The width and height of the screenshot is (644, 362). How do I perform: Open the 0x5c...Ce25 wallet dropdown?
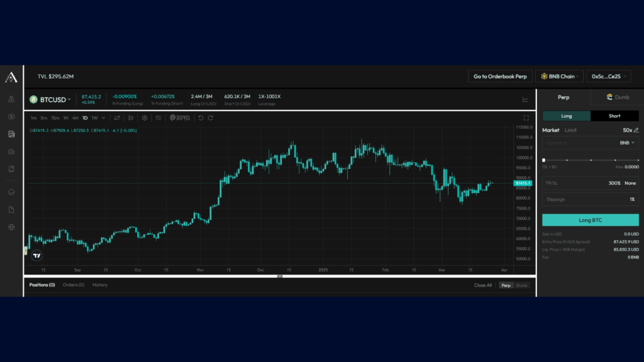pos(608,76)
